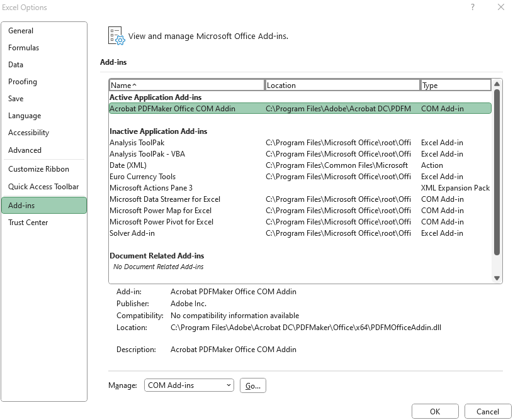Select Acrobat PDFMaker Office COM Addin row
Viewport: 513px width, 420px height.
pyautogui.click(x=300, y=109)
